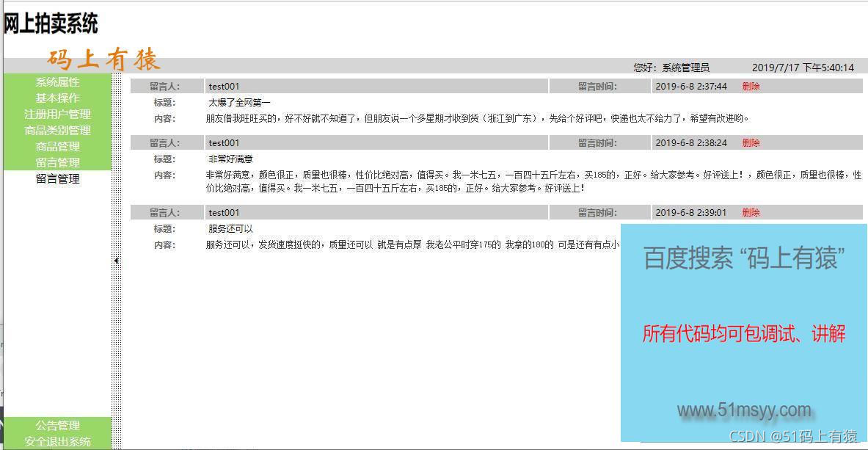Delete the message posted at 2:37:44
The image size is (868, 450).
[x=751, y=85]
